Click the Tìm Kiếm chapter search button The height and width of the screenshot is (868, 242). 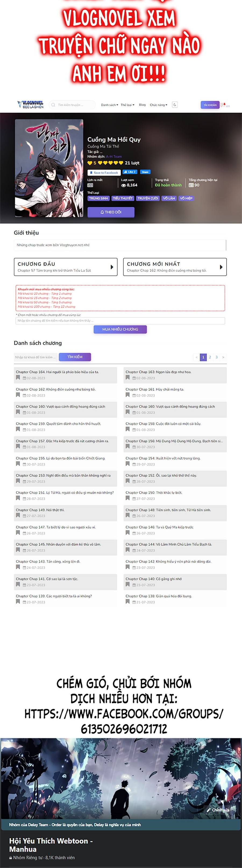(x=75, y=357)
